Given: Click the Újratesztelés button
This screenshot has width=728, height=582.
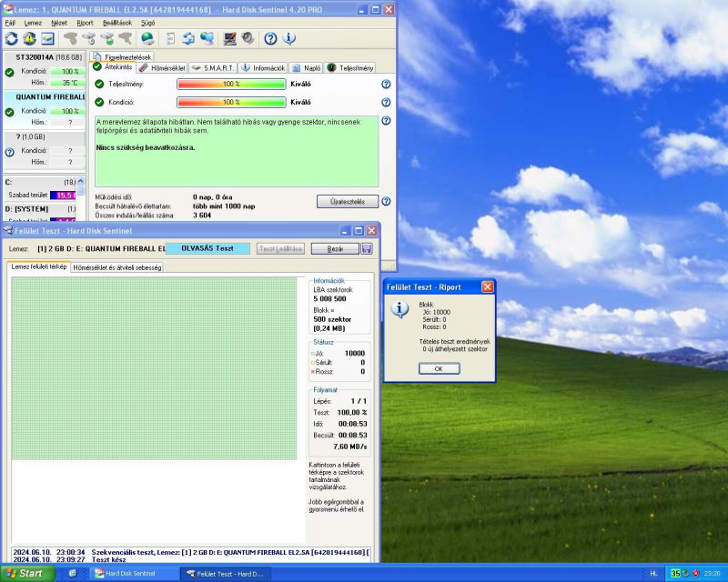Looking at the screenshot, I should click(x=348, y=201).
